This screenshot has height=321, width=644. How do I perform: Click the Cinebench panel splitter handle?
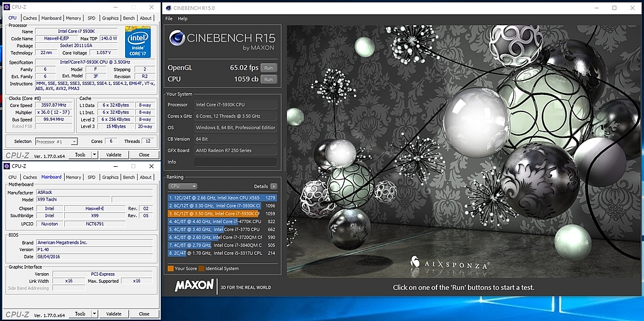[x=284, y=159]
